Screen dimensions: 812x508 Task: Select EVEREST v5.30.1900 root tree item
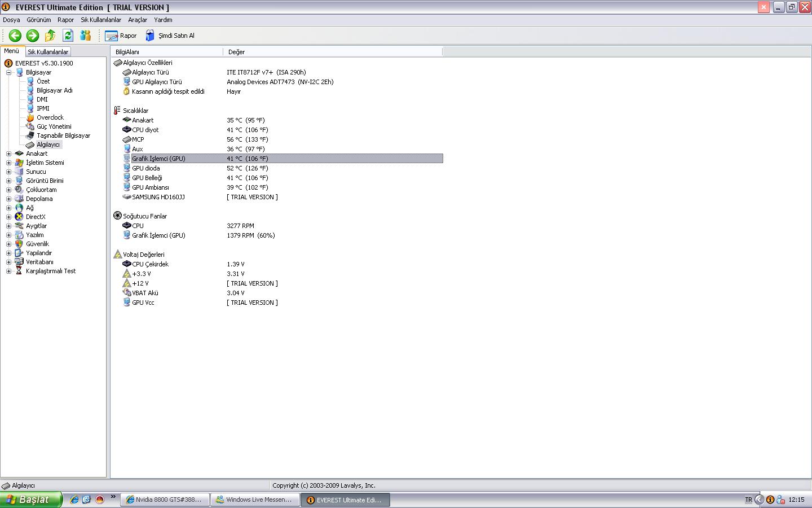click(x=44, y=63)
